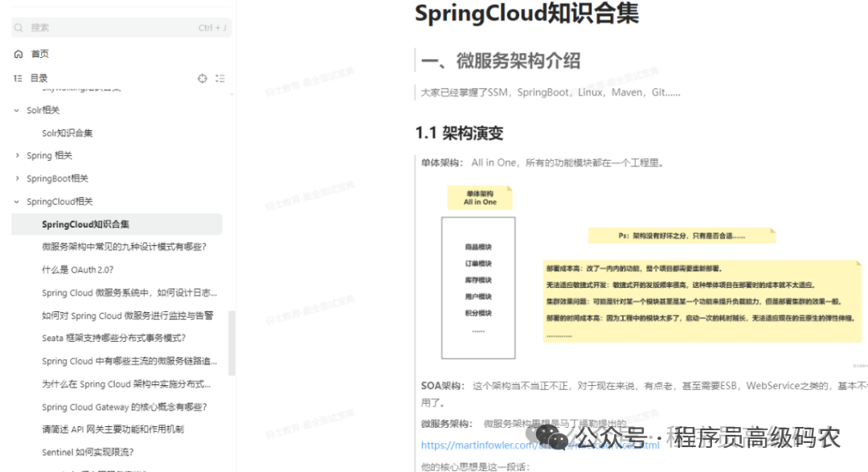Screen dimensions: 868x472
Task: Click the 部署成本高 yellow notes box
Action: click(x=702, y=302)
